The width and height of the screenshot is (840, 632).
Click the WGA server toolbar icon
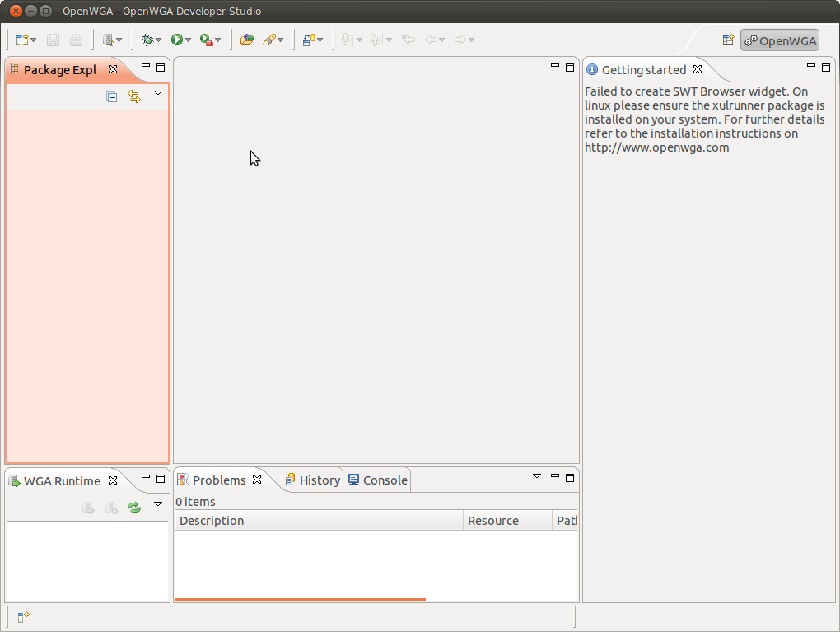pos(108,40)
